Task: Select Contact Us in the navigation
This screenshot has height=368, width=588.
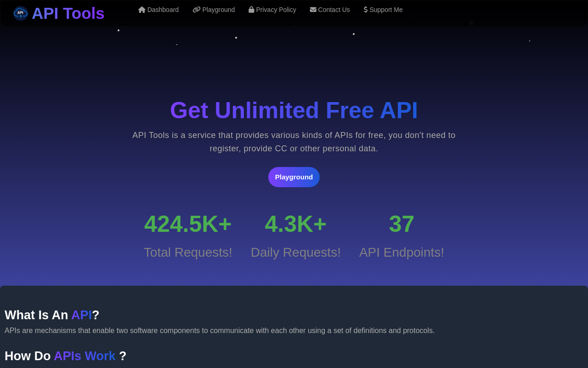Action: tap(334, 9)
